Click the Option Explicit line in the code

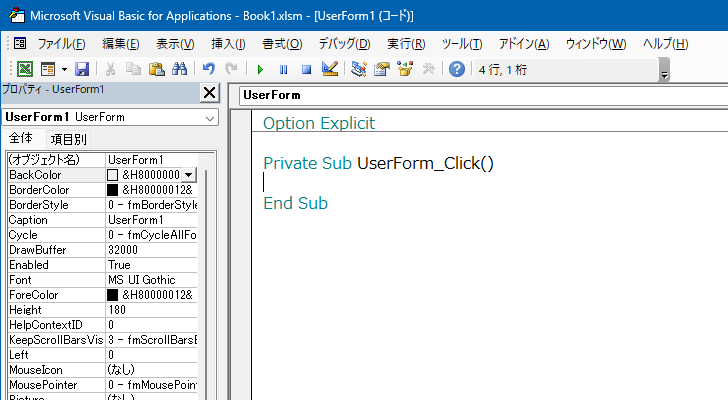coord(319,123)
